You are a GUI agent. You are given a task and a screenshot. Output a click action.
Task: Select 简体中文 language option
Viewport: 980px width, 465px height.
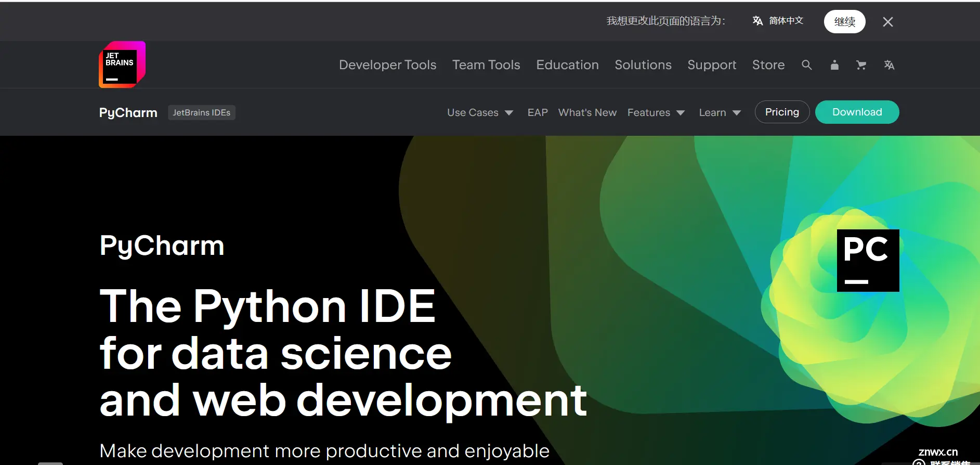tap(778, 21)
